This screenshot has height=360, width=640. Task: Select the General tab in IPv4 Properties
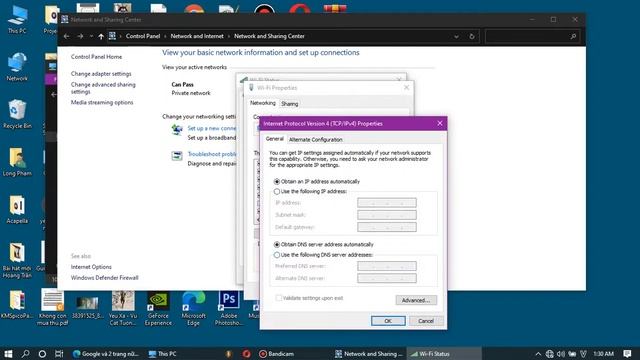(x=274, y=139)
